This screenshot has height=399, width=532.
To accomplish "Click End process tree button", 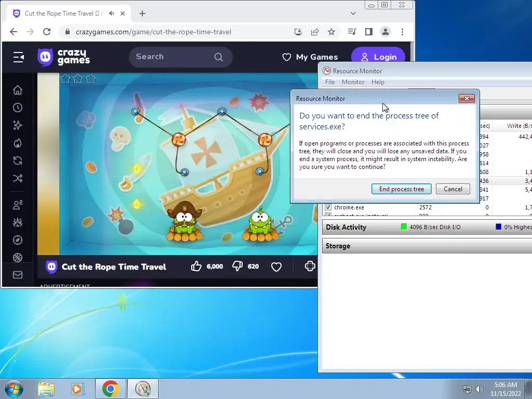I will click(x=402, y=189).
